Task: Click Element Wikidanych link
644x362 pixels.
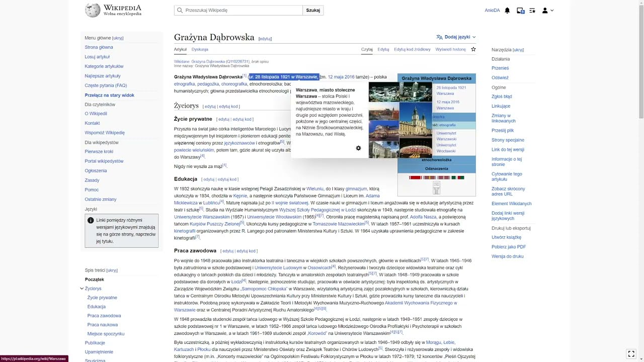Action: click(x=512, y=204)
